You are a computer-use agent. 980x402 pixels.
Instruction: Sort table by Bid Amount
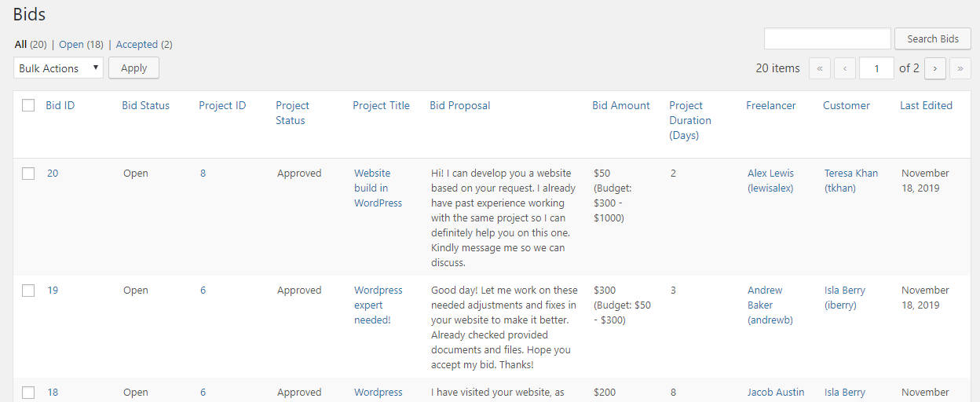[x=620, y=105]
